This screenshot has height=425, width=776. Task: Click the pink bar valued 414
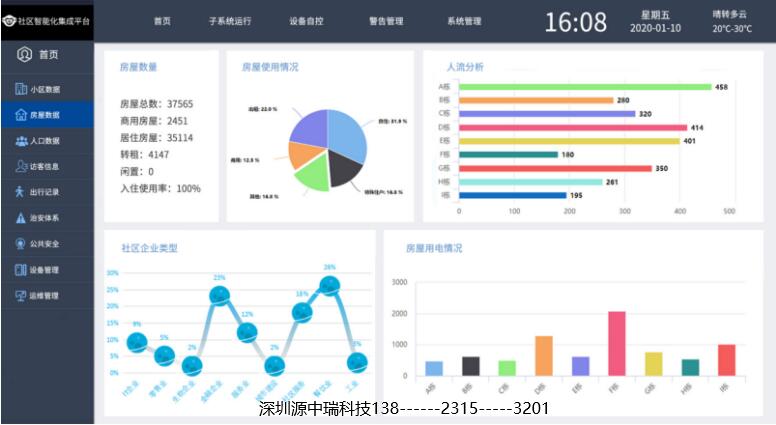[573, 128]
